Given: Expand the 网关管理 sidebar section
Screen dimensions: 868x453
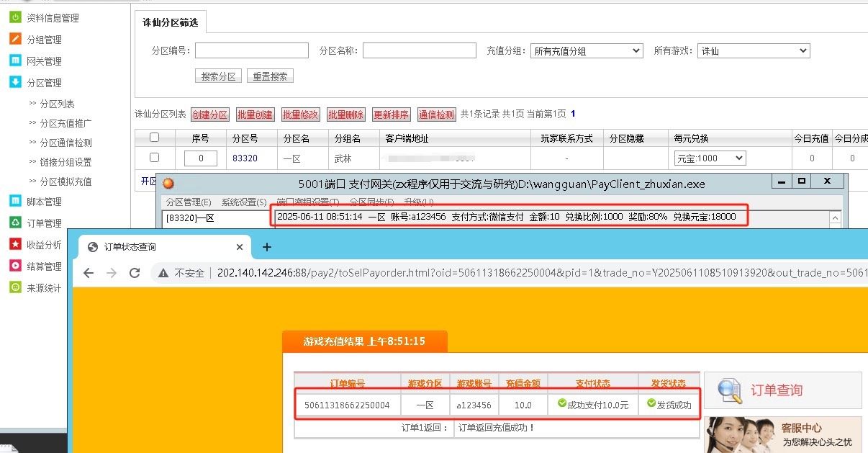Looking at the screenshot, I should tap(44, 61).
